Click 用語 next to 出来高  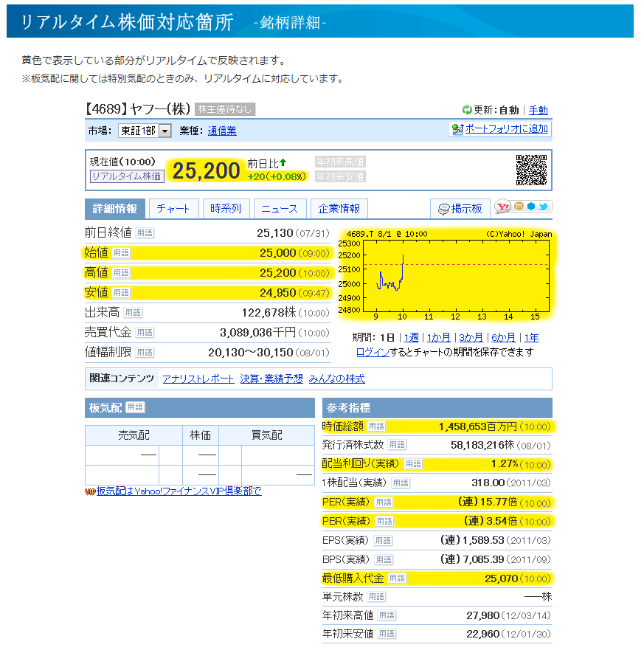click(134, 313)
